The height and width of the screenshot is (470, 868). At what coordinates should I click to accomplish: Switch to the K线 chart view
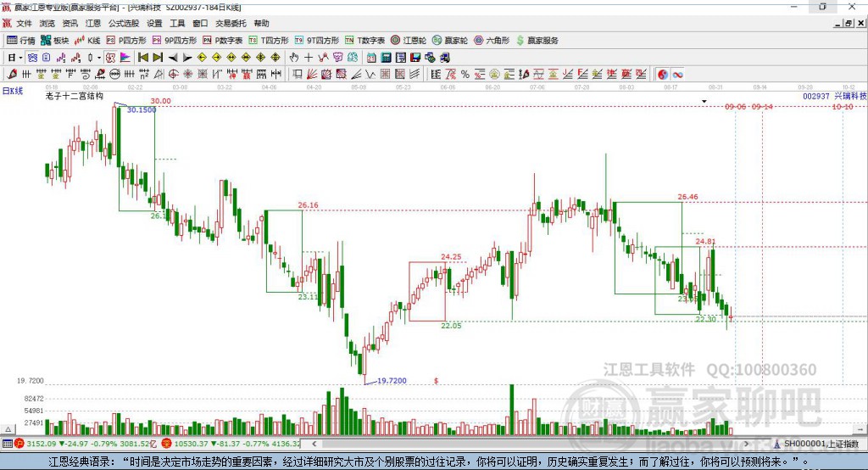click(87, 41)
